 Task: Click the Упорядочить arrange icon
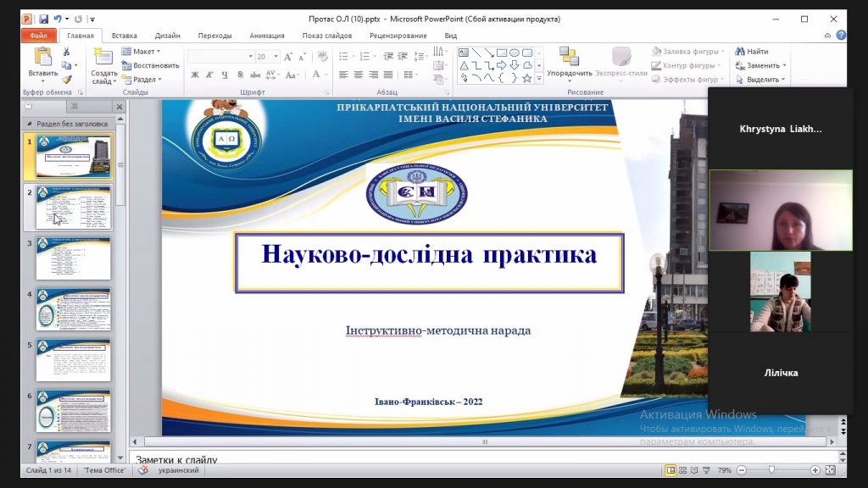(569, 57)
